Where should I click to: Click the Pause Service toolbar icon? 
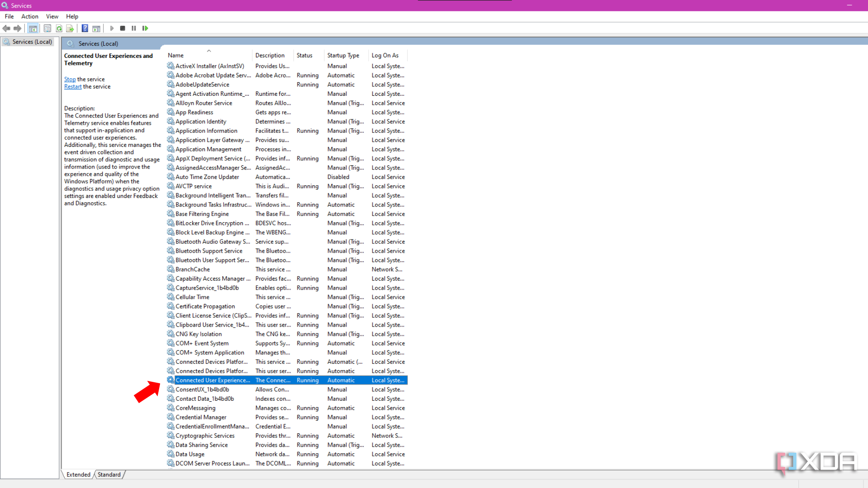click(x=133, y=28)
